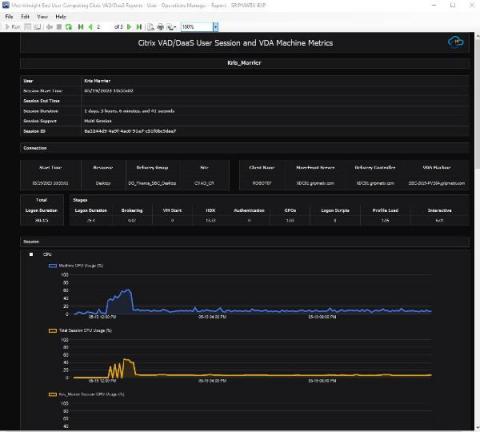Open the Export report dropdown icon
Viewport: 480px width, 432px height.
(x=171, y=27)
